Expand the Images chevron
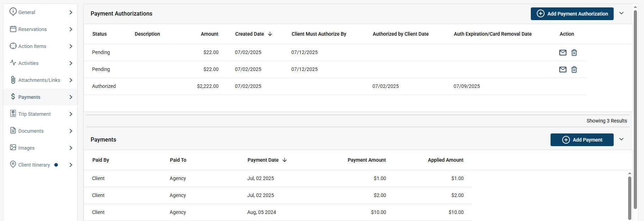Screen dimensions: 644x221 (x=71, y=148)
